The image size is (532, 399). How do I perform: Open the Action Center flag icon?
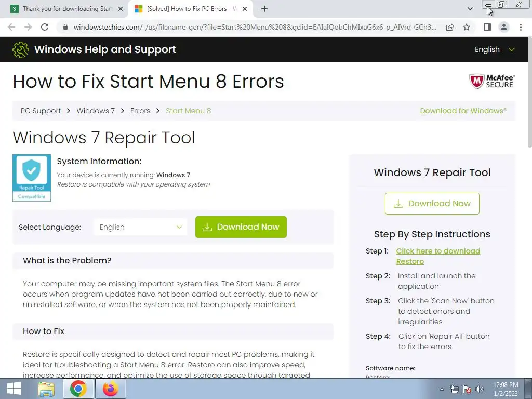(x=467, y=389)
